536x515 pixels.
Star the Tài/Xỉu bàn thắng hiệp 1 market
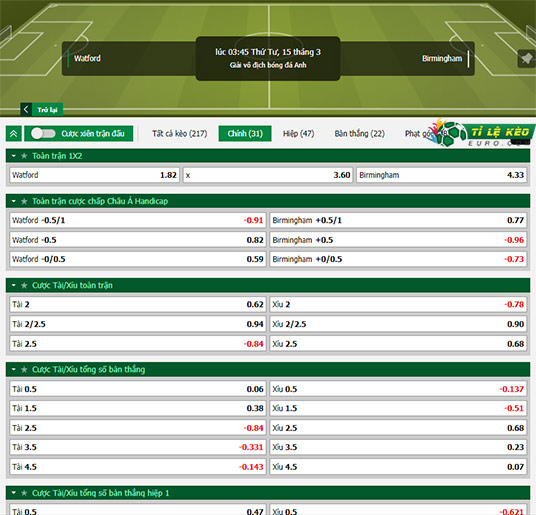pyautogui.click(x=24, y=493)
